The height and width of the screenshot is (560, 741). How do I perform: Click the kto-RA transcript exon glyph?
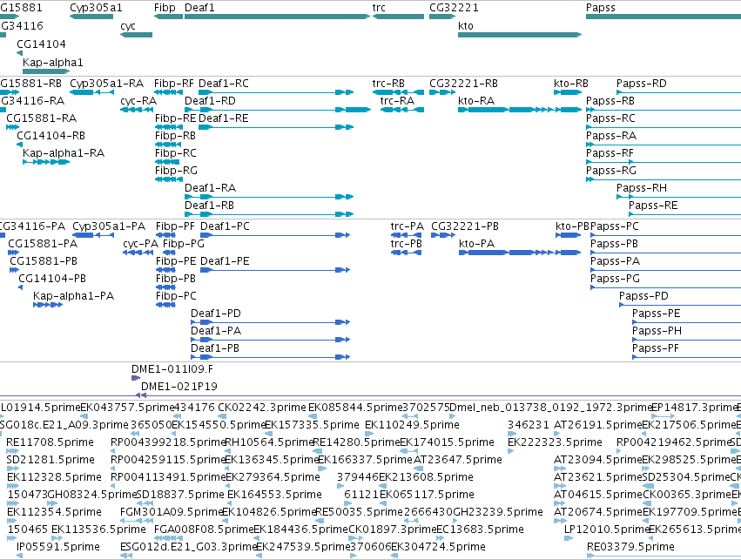click(x=519, y=110)
